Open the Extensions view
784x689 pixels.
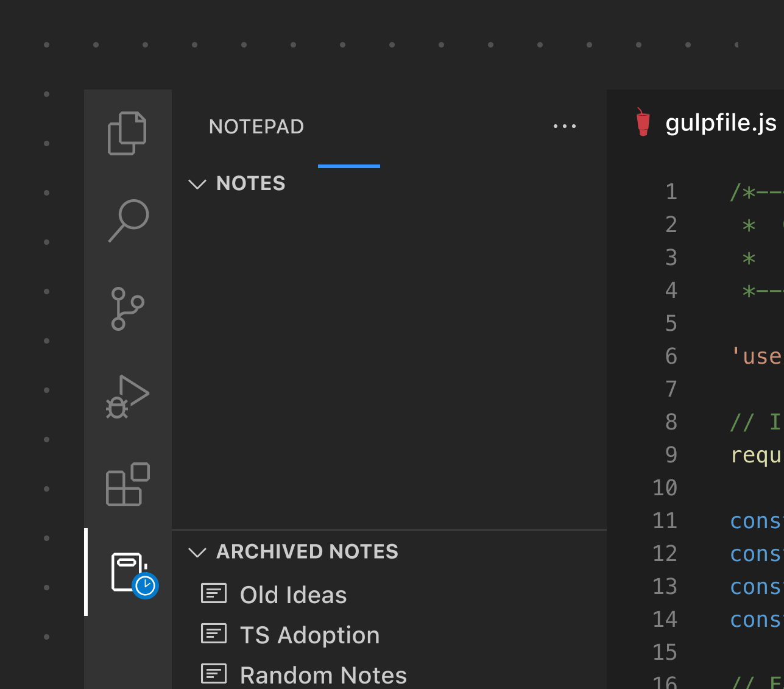[127, 484]
